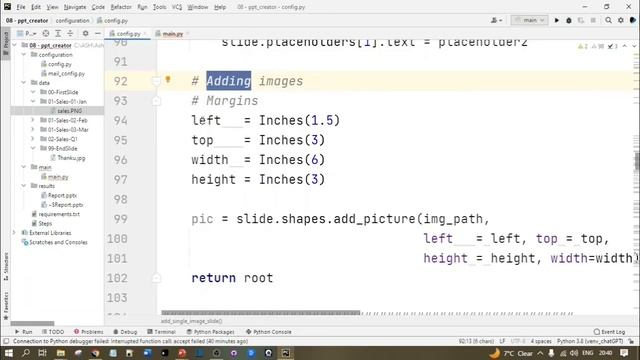Screen dimensions: 640x360
Task: Select Thanku.jpg in project tree
Action: coord(68,158)
